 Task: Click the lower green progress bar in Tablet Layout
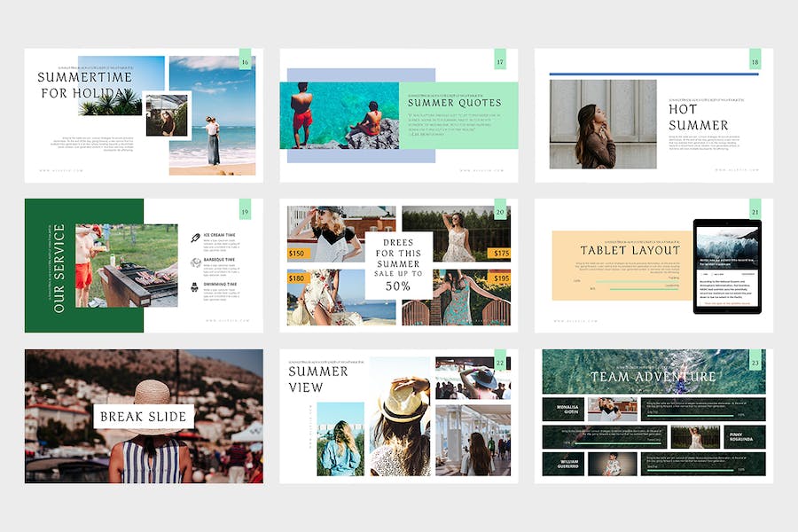click(x=645, y=289)
